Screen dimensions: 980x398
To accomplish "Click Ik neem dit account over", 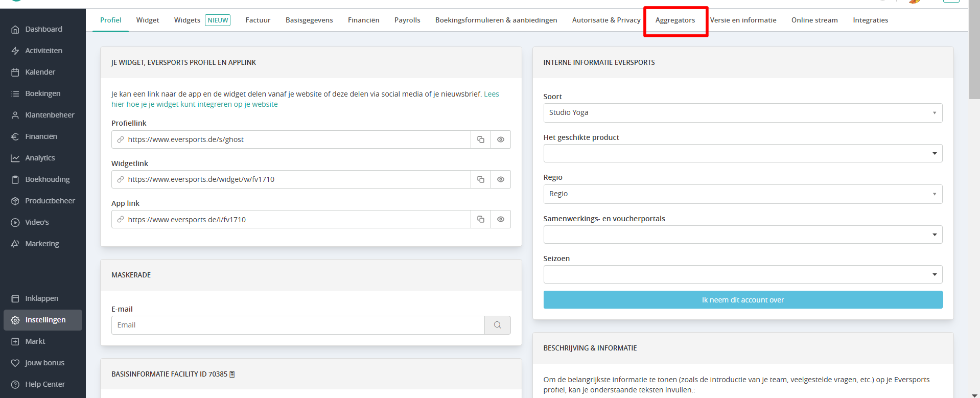I will [743, 300].
